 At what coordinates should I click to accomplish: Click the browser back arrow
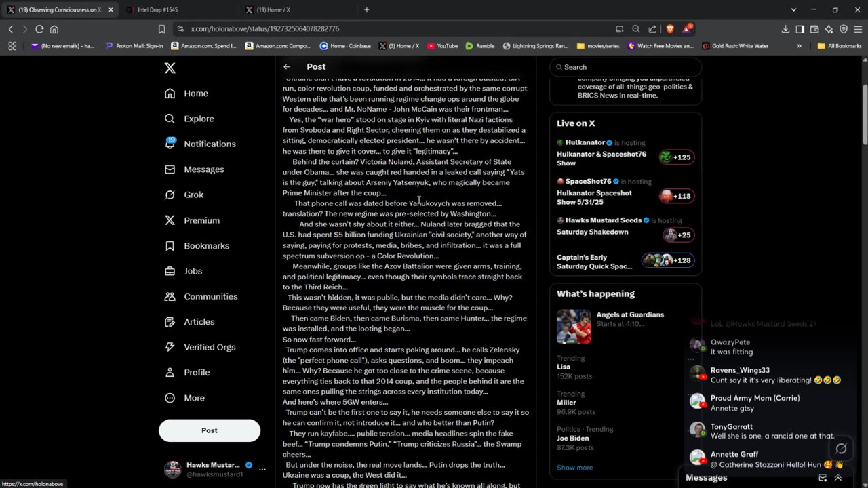pos(11,29)
